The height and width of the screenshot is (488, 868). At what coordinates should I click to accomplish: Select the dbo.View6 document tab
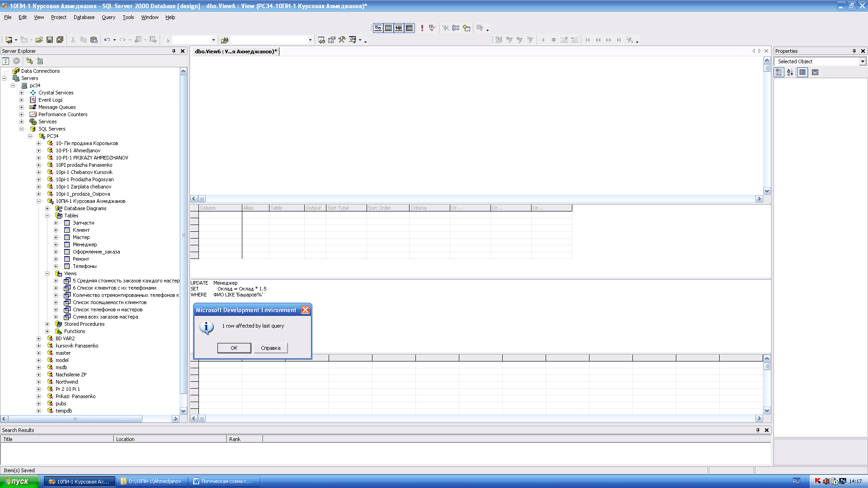point(236,51)
